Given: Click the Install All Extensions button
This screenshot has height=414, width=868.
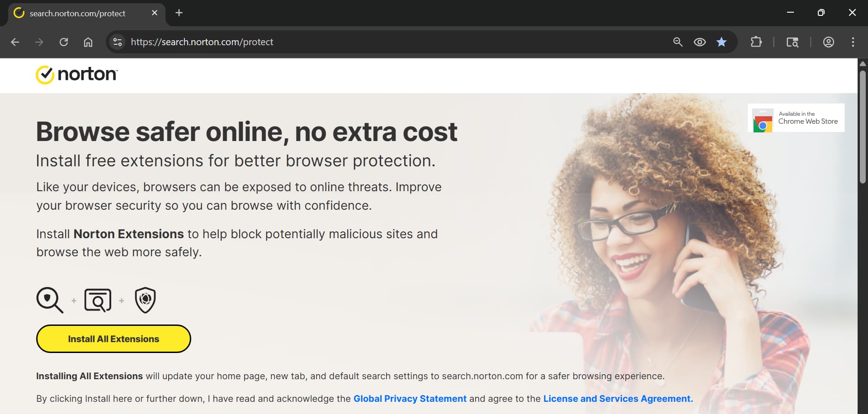Looking at the screenshot, I should pos(113,339).
